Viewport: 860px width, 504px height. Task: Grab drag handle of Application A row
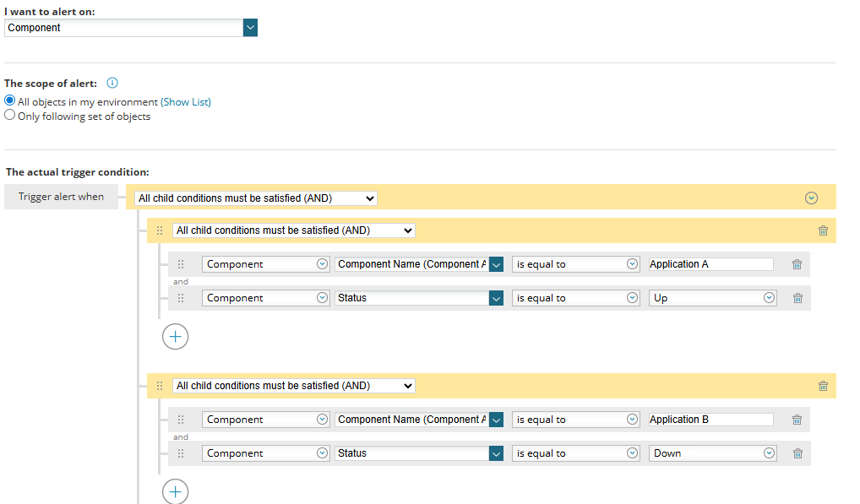pos(181,264)
